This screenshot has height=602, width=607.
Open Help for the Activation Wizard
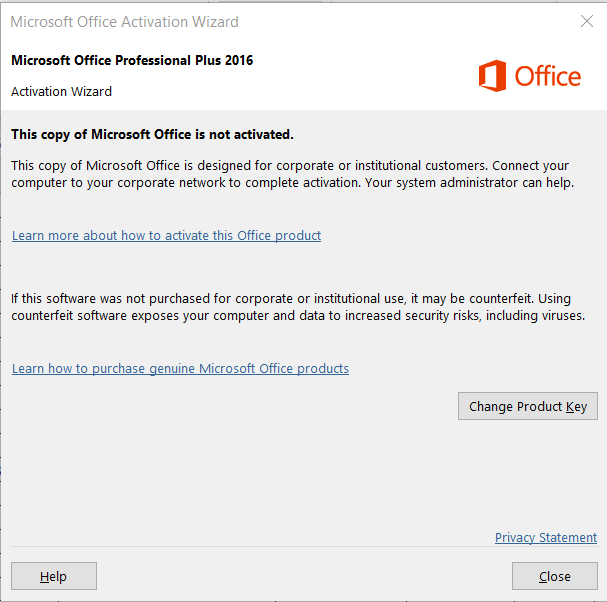54,576
